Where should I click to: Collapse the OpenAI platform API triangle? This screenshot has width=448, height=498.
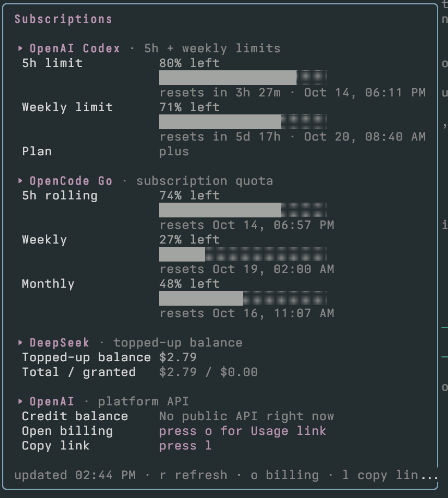[20, 402]
